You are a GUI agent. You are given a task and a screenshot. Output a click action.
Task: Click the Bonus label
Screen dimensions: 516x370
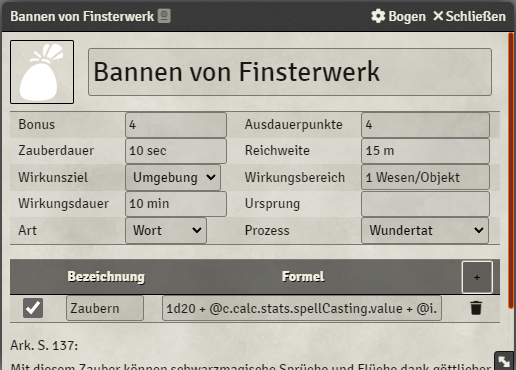(37, 124)
